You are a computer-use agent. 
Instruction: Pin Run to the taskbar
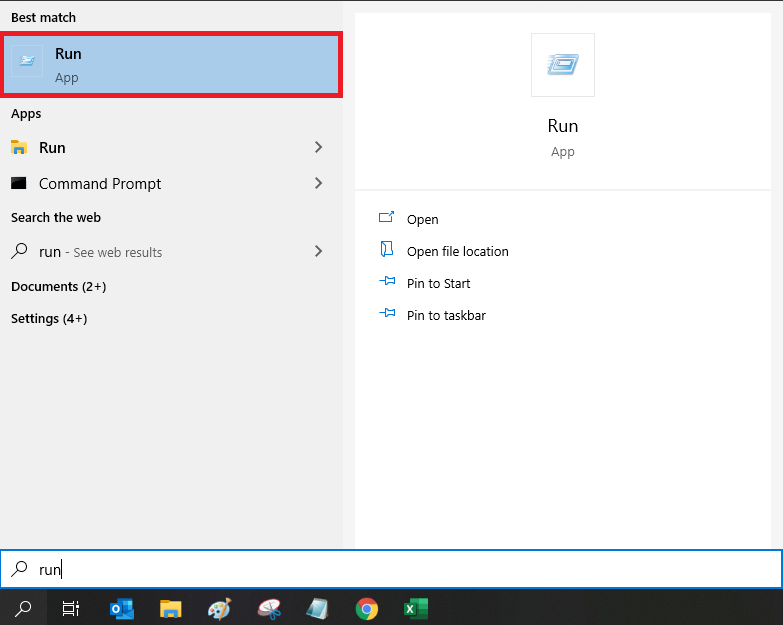[x=446, y=315]
